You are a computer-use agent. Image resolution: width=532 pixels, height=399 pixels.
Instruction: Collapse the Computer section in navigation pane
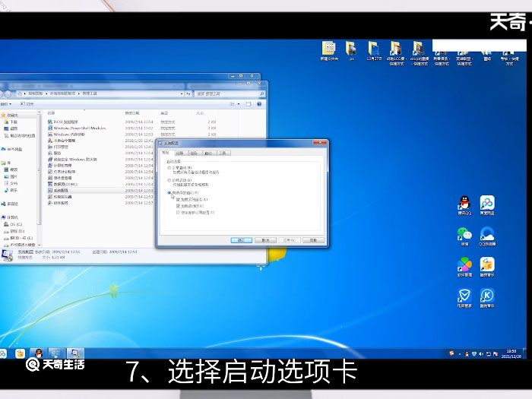pos(10,217)
